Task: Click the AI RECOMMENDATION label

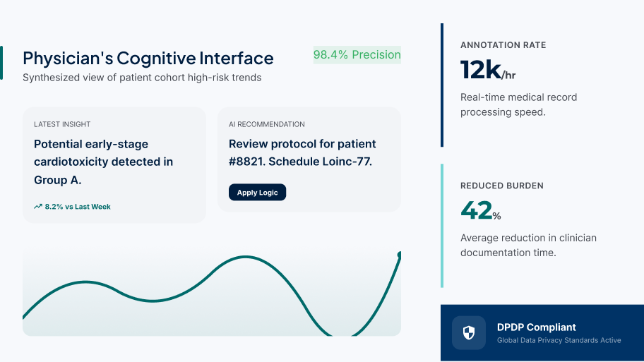Action: [266, 124]
